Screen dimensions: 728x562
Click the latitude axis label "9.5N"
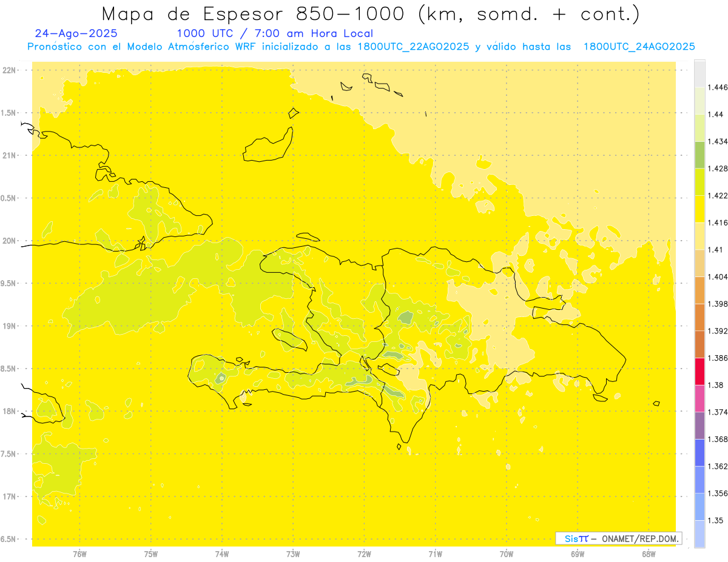9,284
